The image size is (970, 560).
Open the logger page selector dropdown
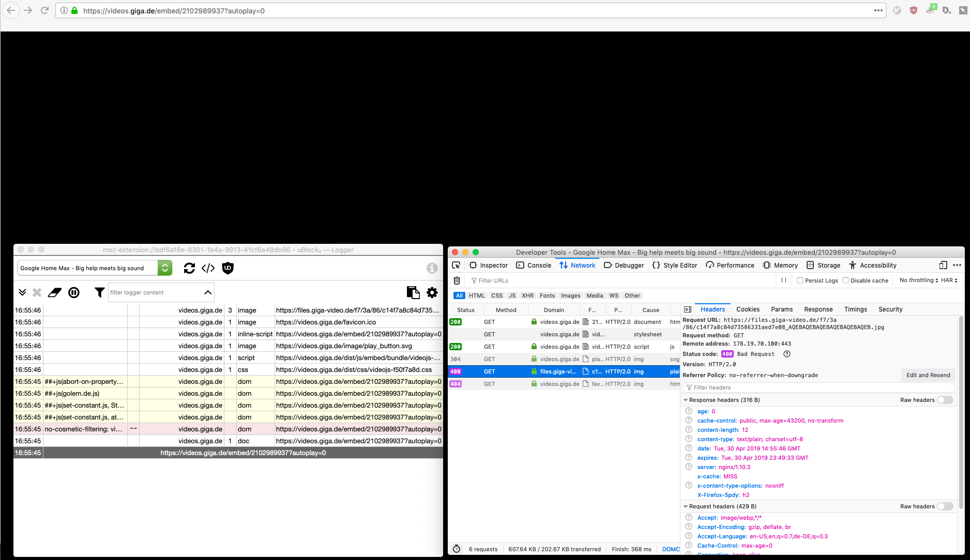[95, 268]
